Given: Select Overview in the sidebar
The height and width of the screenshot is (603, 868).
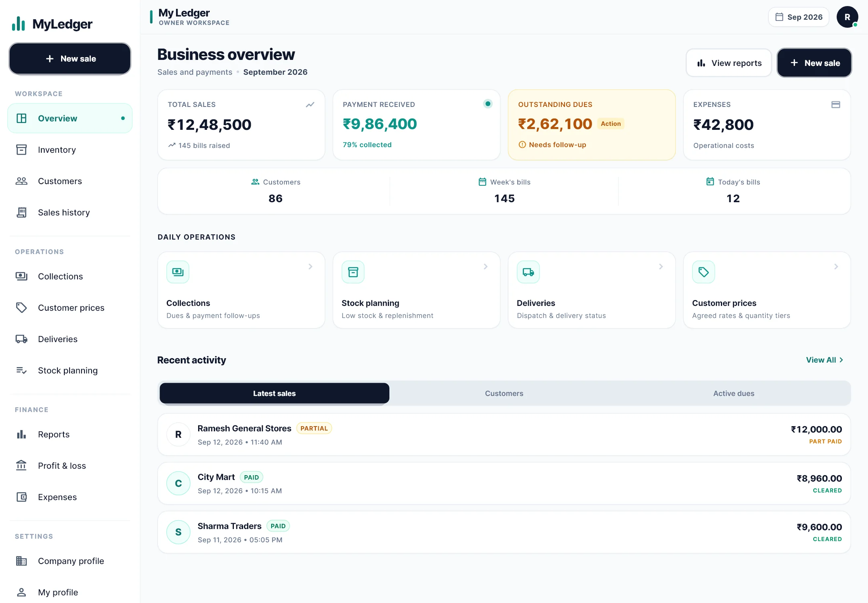Looking at the screenshot, I should (70, 118).
